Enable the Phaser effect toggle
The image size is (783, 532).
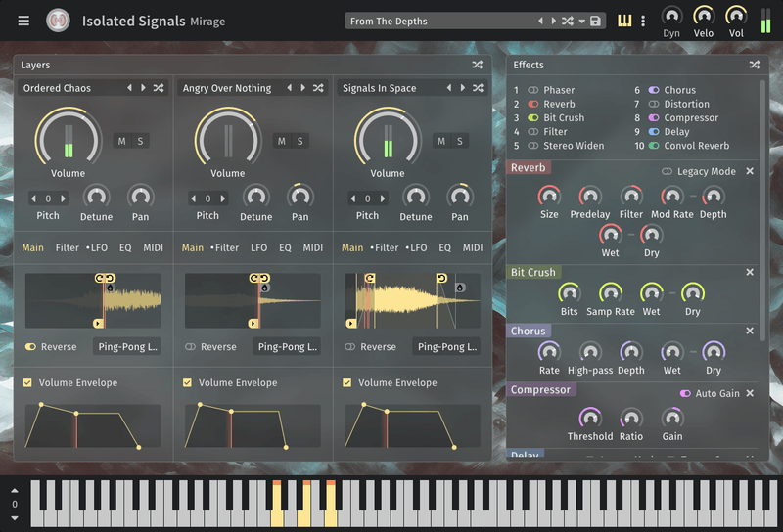coord(533,90)
